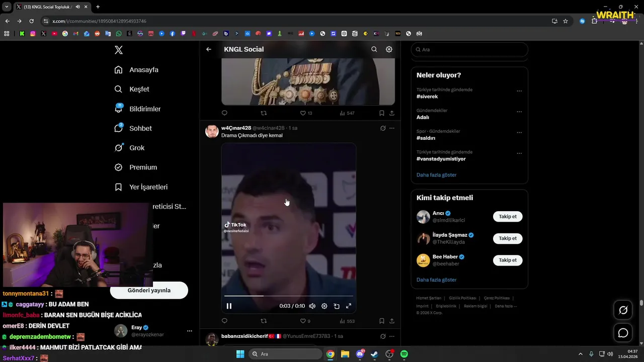
Task: Reload the page in Chrome
Action: coord(31,21)
